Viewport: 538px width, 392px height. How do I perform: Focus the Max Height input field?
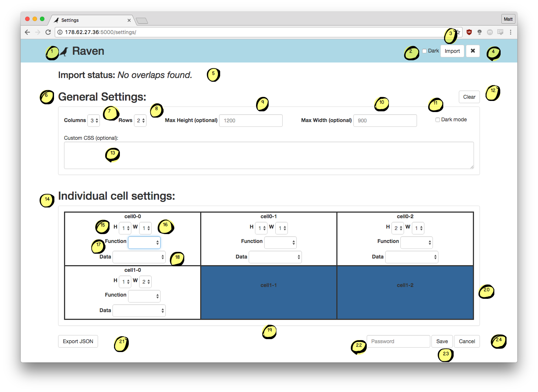tap(251, 121)
